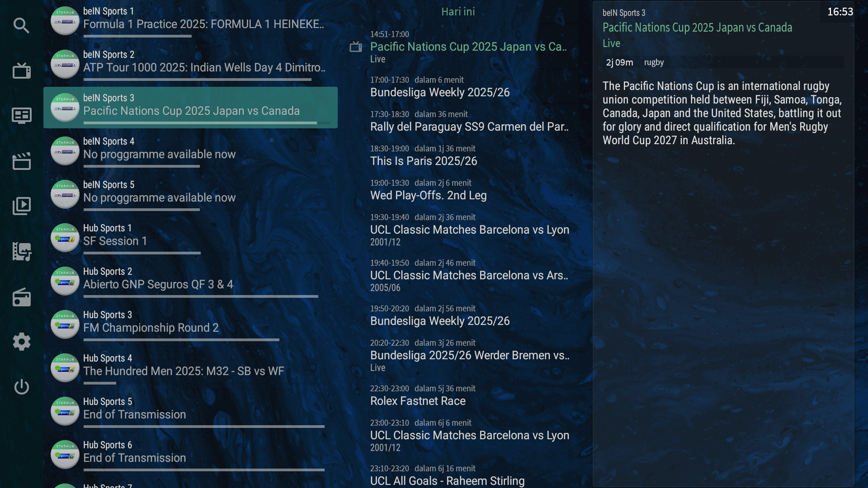The height and width of the screenshot is (488, 868).
Task: Click the Pacific Nations Cup description text
Action: pos(722,113)
